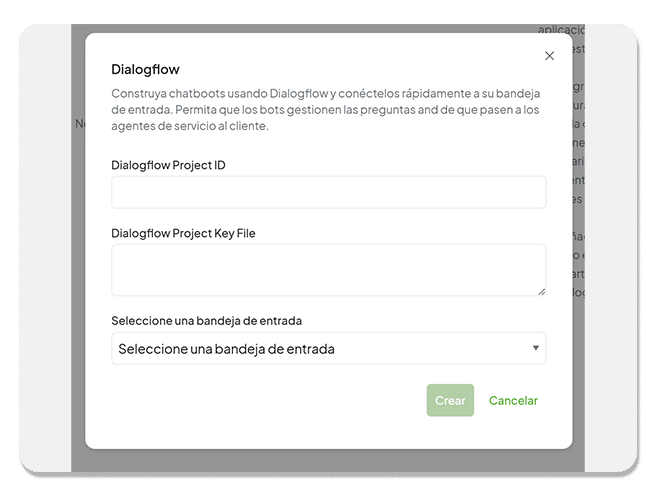This screenshot has height=492, width=646.
Task: Click the Seleccione una bandeja de entrada label
Action: pos(206,321)
